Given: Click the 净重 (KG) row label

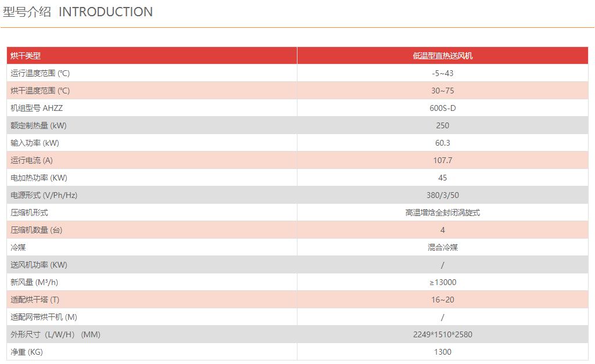Looking at the screenshot, I should tap(27, 352).
